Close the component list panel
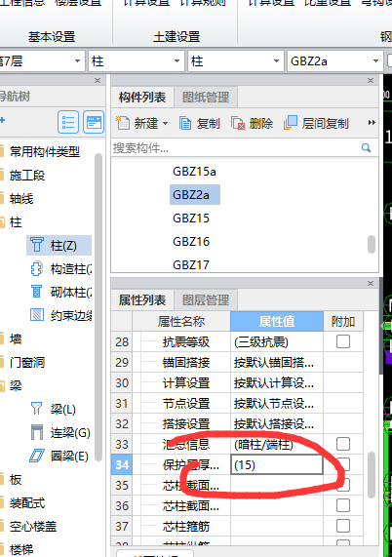Screen dimensions: 392x557 click(371, 81)
